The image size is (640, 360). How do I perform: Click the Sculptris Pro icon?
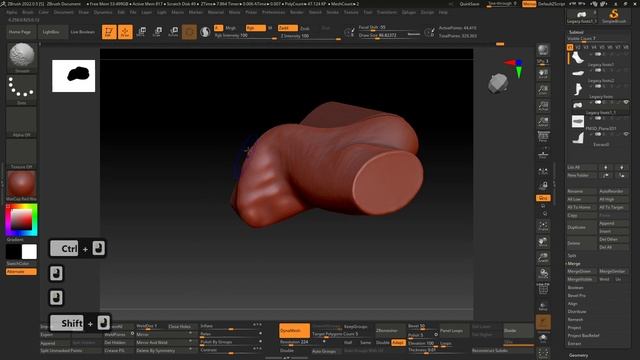(x=205, y=32)
